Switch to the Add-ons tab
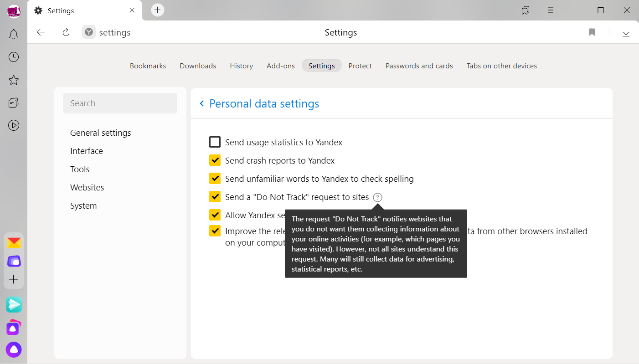Viewport: 639px width, 364px height. point(281,66)
